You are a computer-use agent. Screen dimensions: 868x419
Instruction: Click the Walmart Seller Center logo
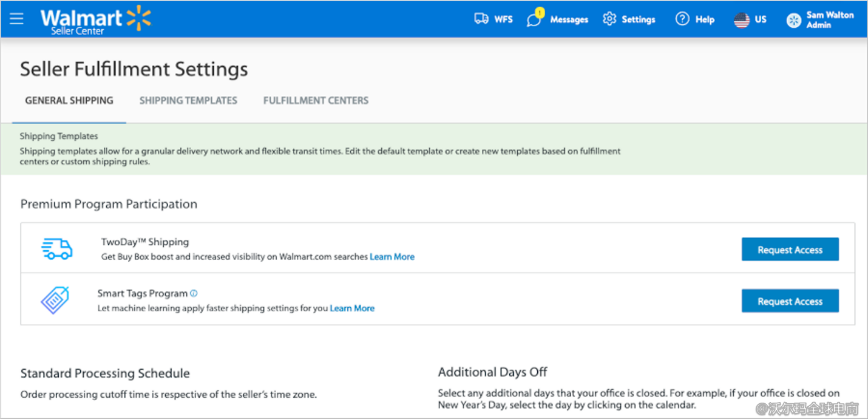tap(95, 19)
